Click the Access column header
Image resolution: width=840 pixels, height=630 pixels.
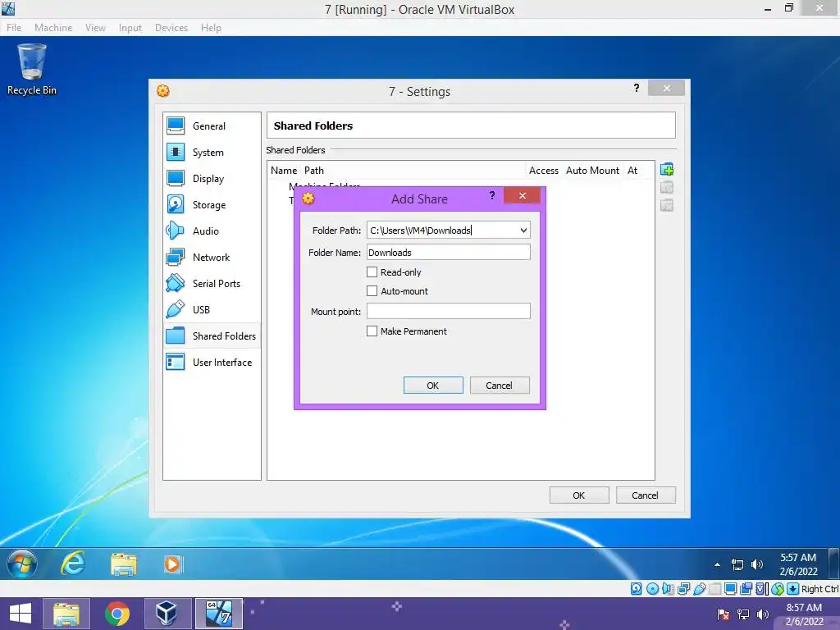point(544,171)
